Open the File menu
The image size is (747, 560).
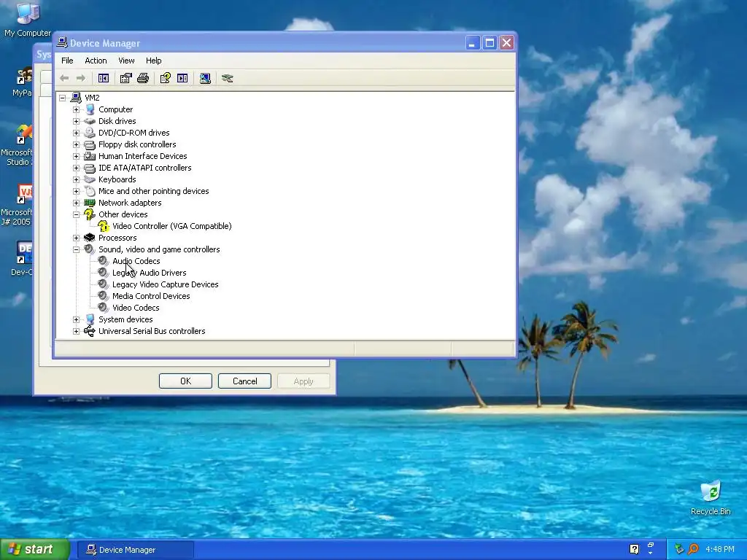(67, 61)
